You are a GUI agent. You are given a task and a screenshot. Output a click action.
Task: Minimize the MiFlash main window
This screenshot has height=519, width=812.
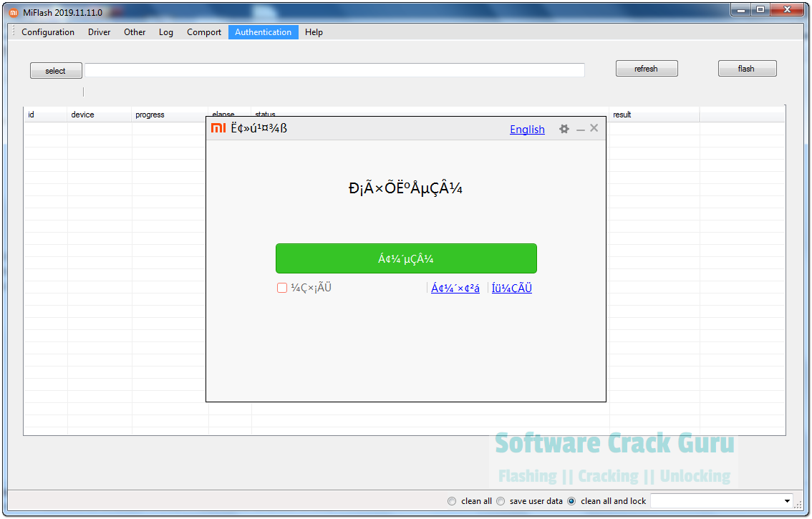tap(741, 9)
